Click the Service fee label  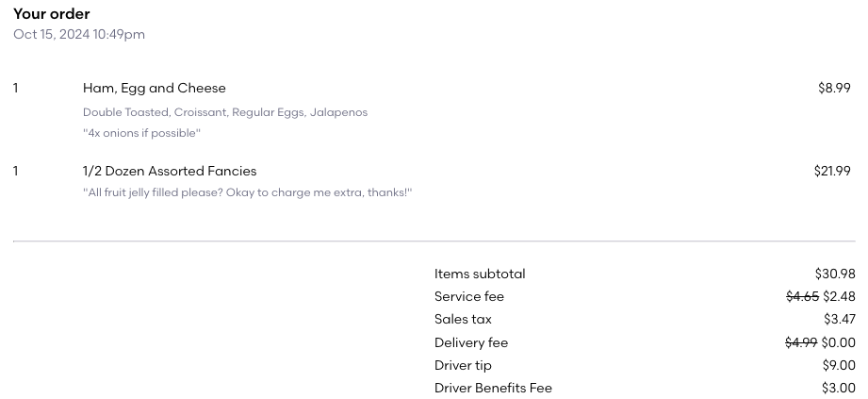(469, 297)
